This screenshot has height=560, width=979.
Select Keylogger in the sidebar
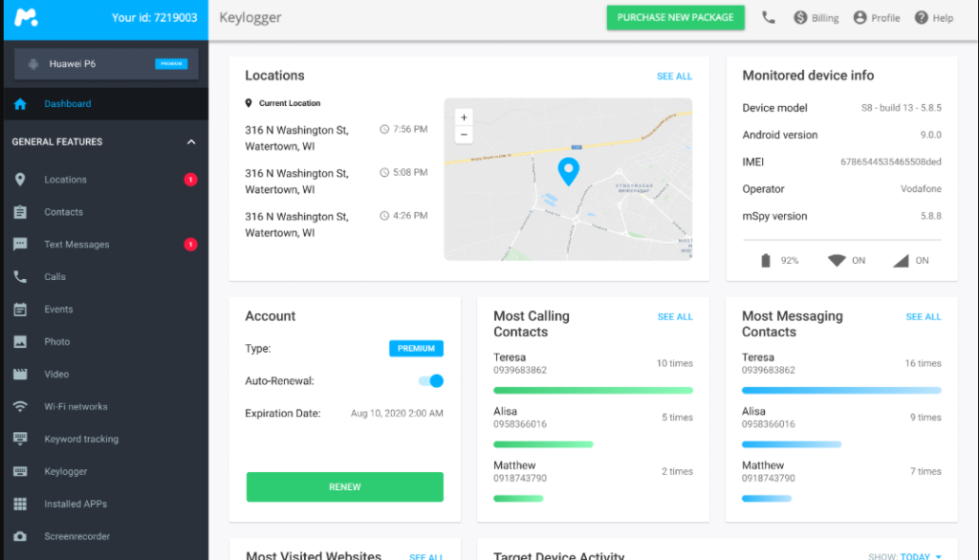click(65, 472)
